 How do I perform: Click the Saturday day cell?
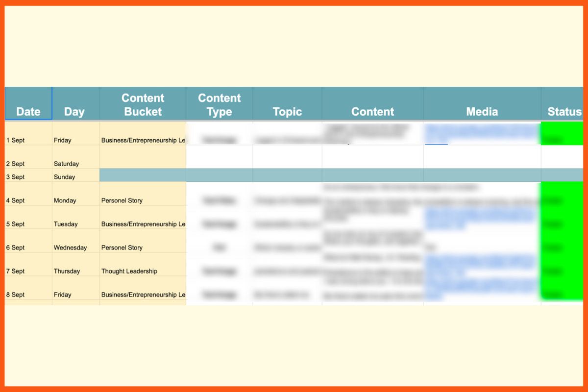76,157
